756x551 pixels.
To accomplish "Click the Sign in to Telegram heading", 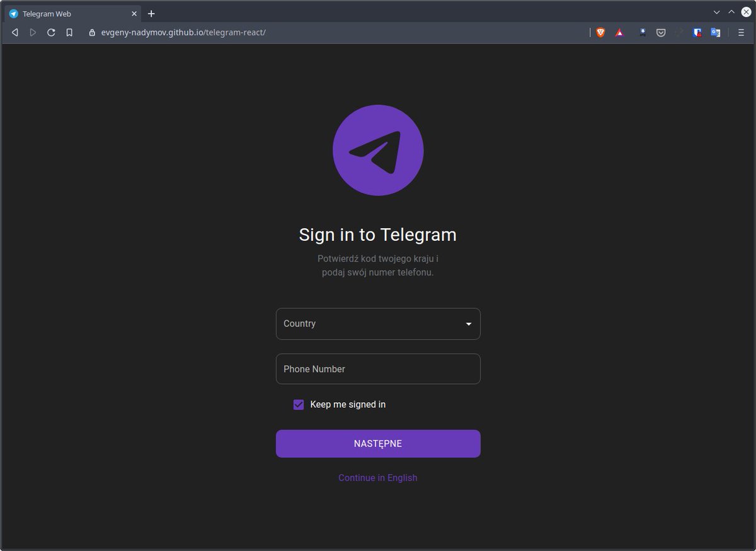I will click(378, 235).
